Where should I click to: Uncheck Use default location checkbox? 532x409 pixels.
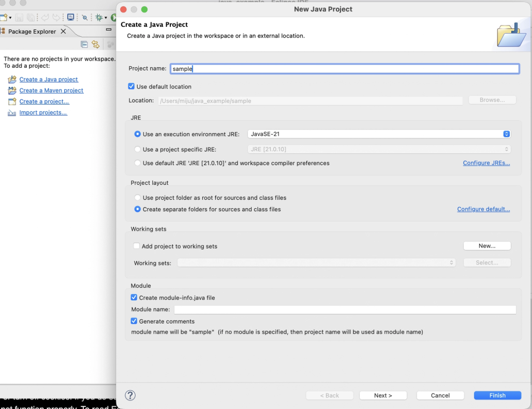[x=131, y=86]
